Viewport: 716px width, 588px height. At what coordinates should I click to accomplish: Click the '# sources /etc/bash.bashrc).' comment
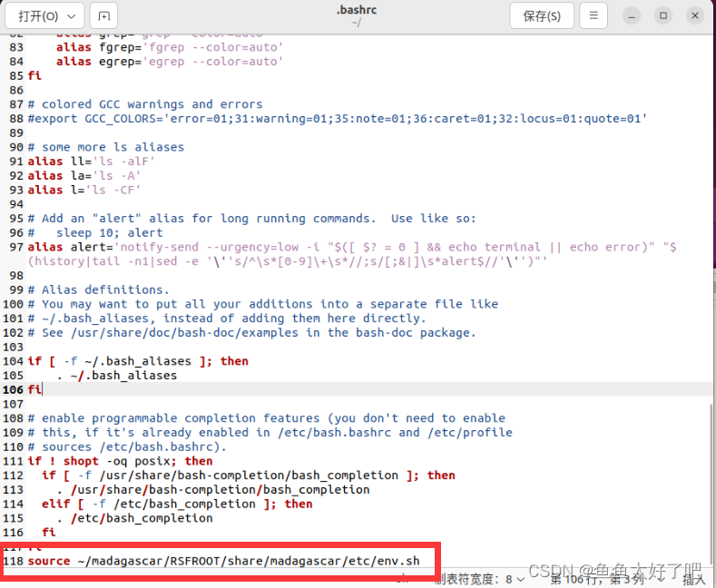(127, 447)
